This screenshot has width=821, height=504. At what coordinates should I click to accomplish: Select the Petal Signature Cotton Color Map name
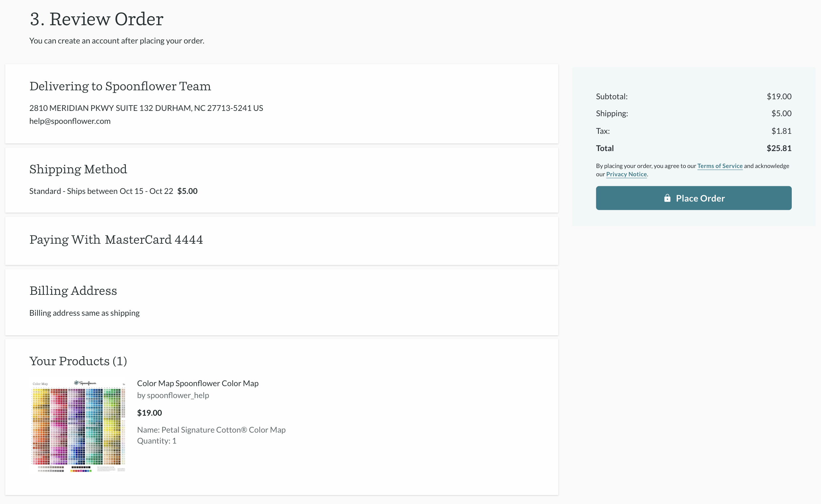pyautogui.click(x=211, y=430)
